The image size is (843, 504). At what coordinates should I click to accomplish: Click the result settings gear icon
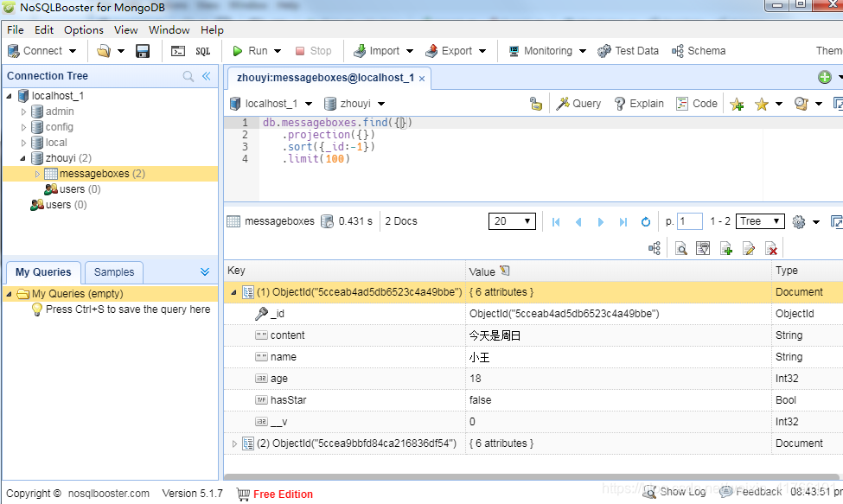pyautogui.click(x=799, y=222)
